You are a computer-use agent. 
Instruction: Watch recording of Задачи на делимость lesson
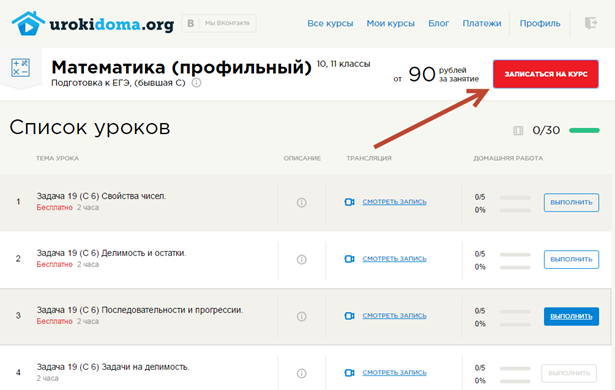click(394, 372)
